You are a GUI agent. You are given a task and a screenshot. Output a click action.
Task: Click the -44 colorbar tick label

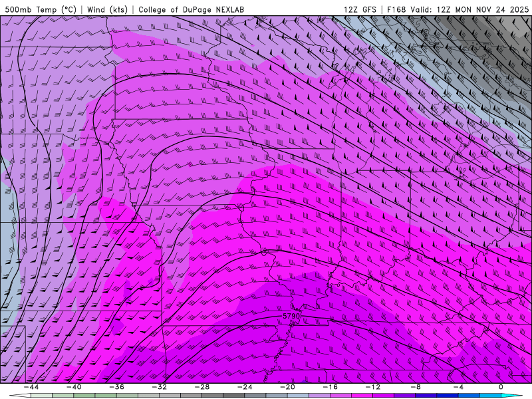[x=31, y=387]
